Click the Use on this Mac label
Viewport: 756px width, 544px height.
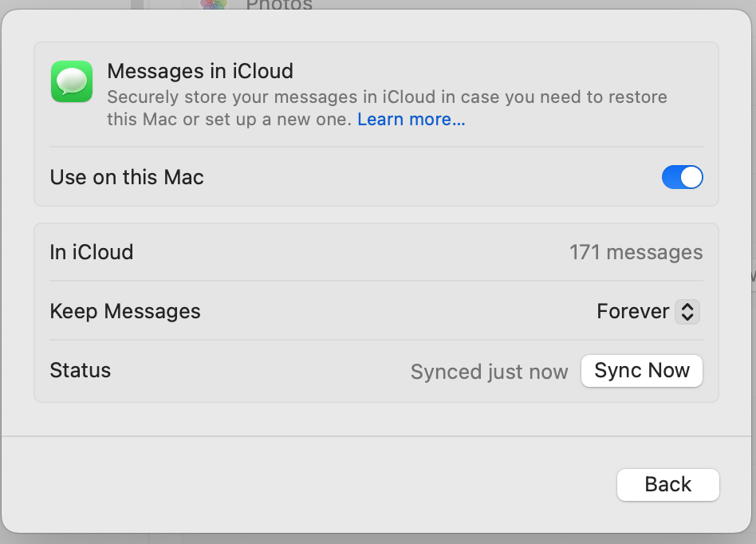(x=127, y=177)
